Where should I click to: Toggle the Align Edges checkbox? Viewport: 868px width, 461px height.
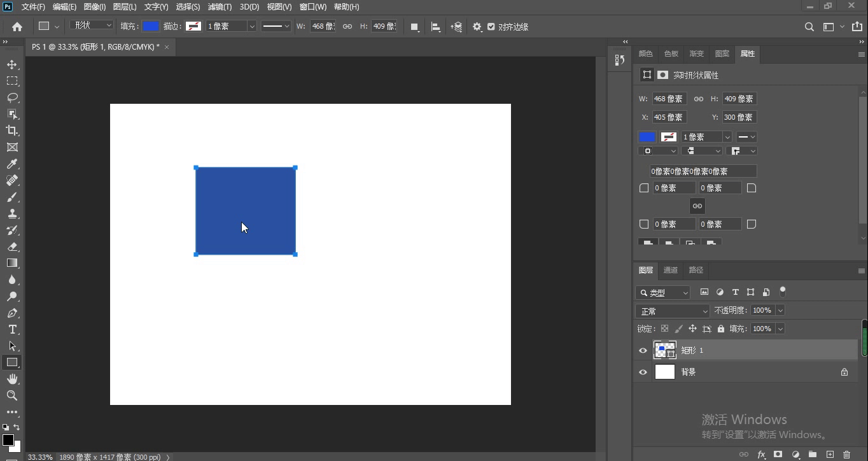(491, 27)
